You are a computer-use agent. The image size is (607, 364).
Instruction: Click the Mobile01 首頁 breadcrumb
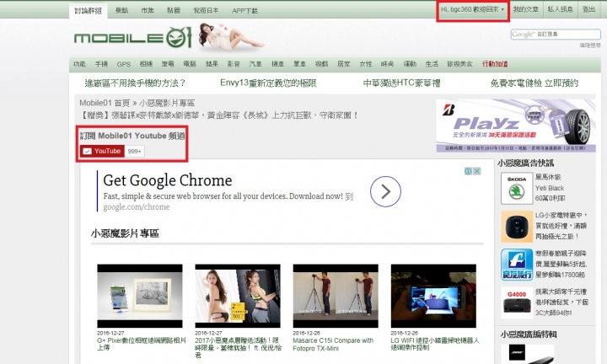[105, 103]
